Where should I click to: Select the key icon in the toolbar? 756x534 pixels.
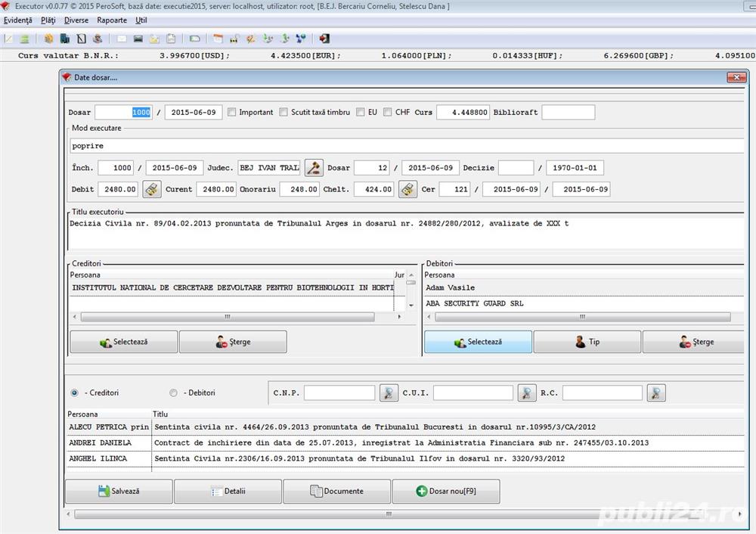coord(234,38)
